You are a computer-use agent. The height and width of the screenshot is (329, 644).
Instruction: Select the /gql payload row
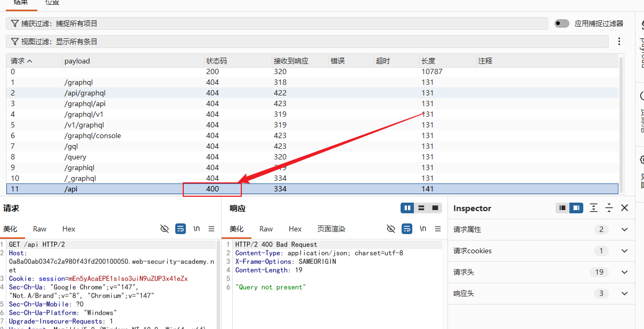coord(312,146)
